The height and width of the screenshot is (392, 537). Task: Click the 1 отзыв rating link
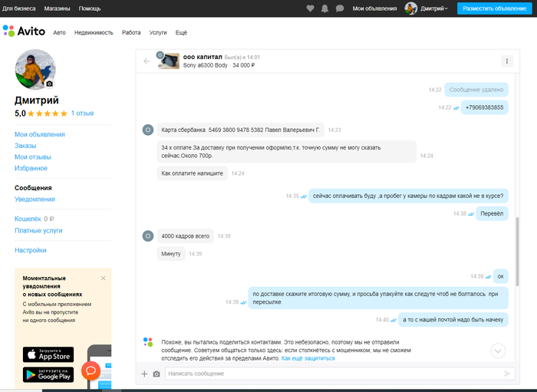(83, 113)
